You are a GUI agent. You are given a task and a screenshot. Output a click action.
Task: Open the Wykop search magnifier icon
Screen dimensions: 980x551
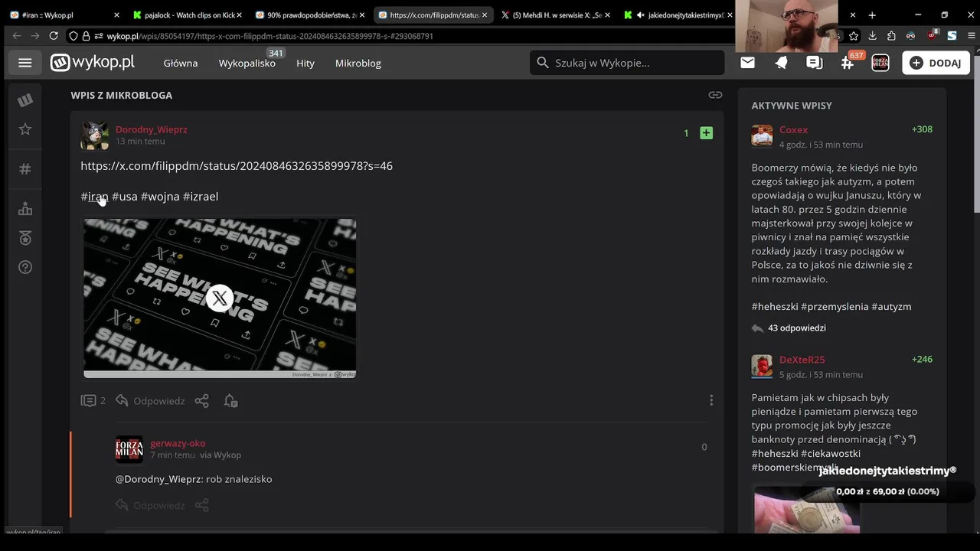click(x=543, y=63)
